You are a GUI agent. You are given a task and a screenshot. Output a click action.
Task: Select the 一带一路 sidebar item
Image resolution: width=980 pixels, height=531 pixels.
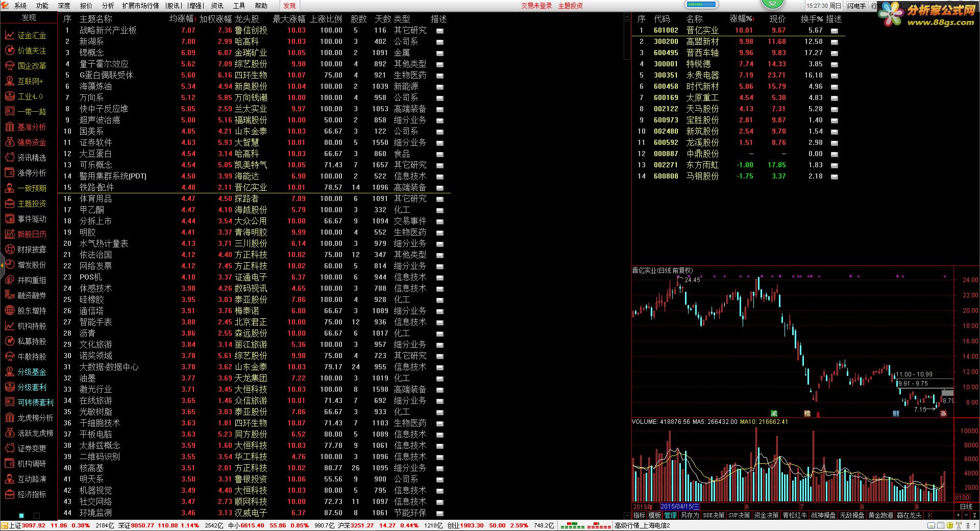(26, 112)
